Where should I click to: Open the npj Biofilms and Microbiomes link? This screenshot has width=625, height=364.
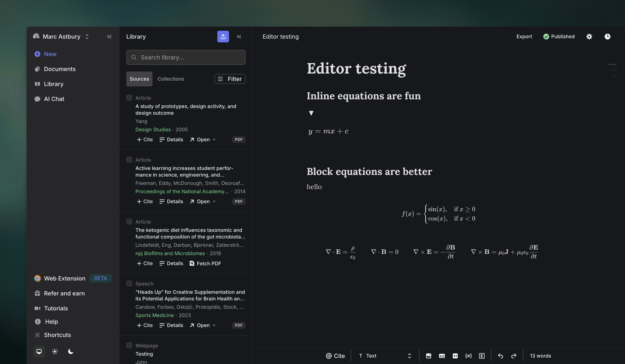coord(170,253)
